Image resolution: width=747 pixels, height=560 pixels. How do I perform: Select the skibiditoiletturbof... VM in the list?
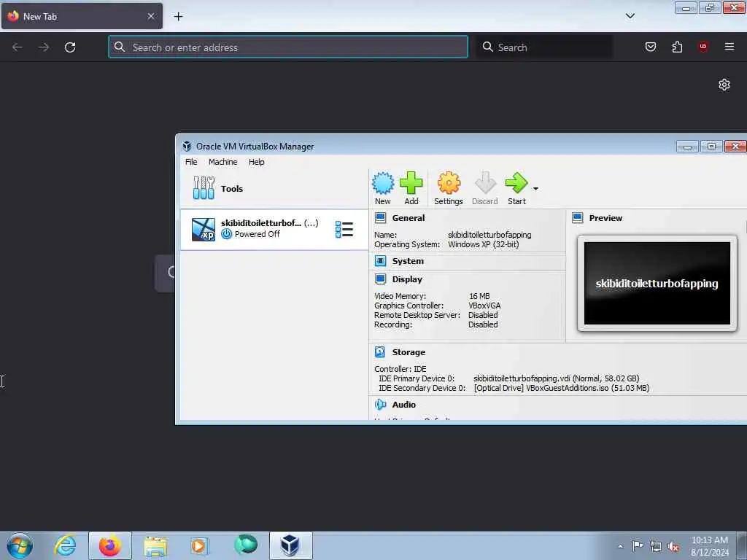click(274, 229)
